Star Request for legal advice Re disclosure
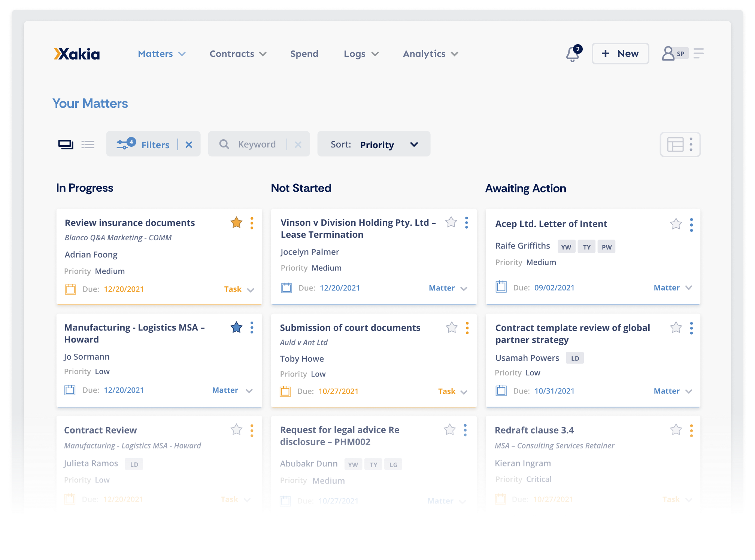This screenshot has height=560, width=755. pyautogui.click(x=450, y=429)
